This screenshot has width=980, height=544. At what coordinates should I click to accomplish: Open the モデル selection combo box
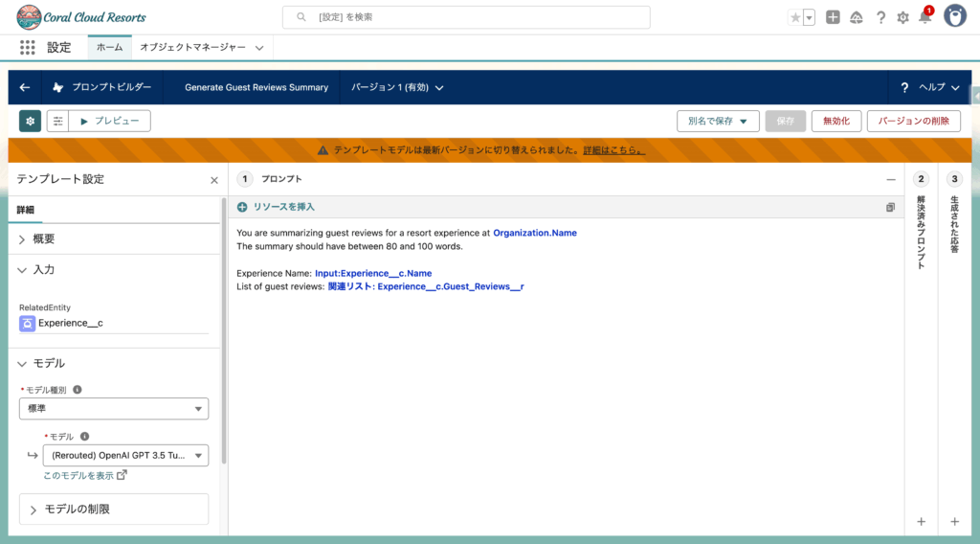click(x=125, y=456)
